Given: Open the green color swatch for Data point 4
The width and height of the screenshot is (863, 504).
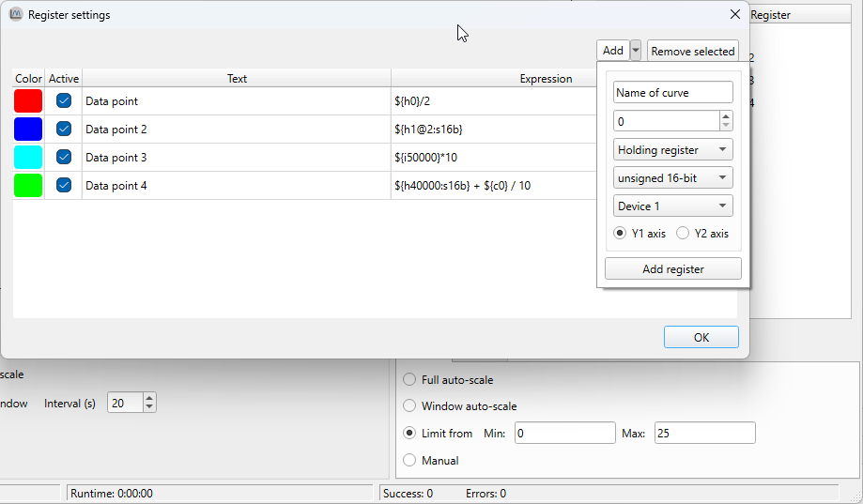Looking at the screenshot, I should (28, 186).
